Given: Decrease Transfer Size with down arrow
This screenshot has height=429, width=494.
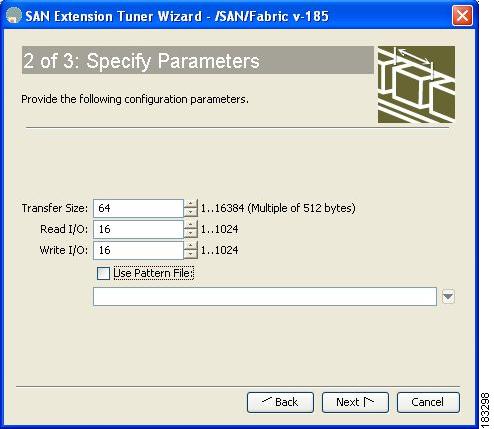Looking at the screenshot, I should [x=190, y=213].
